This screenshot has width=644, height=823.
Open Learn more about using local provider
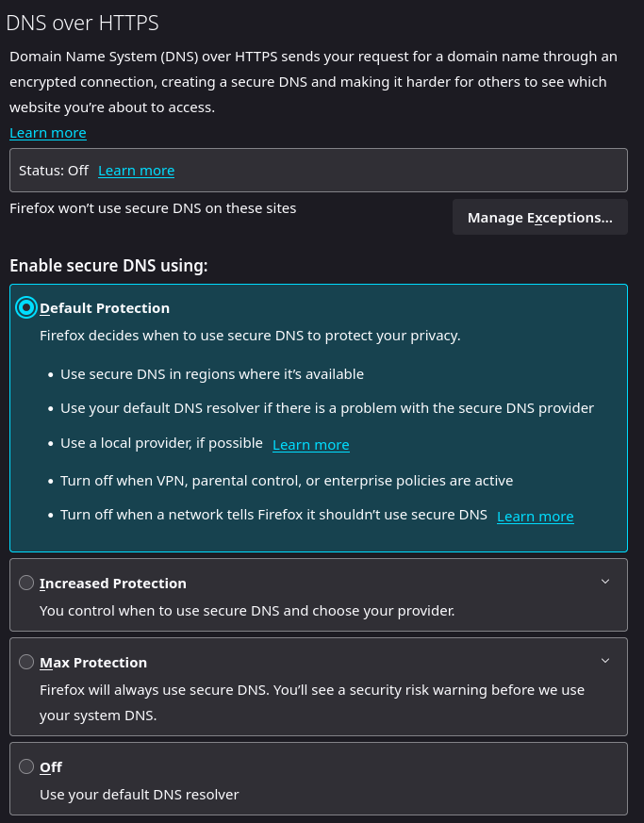(310, 445)
